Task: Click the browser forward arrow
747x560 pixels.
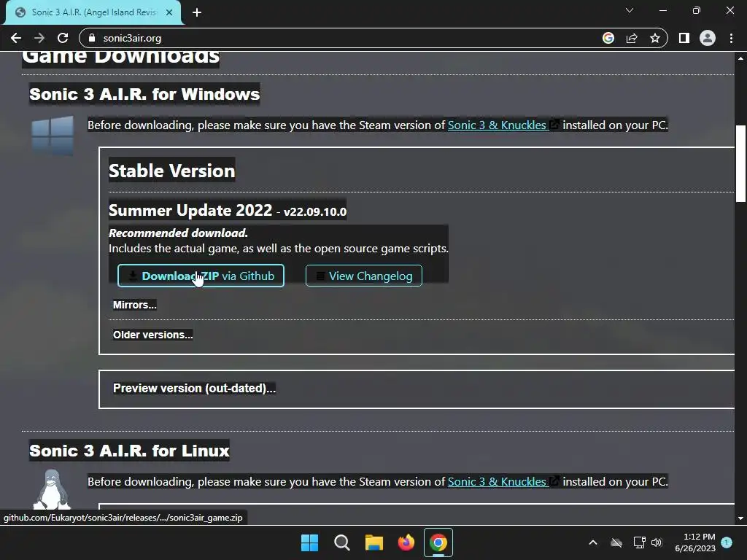Action: point(39,38)
